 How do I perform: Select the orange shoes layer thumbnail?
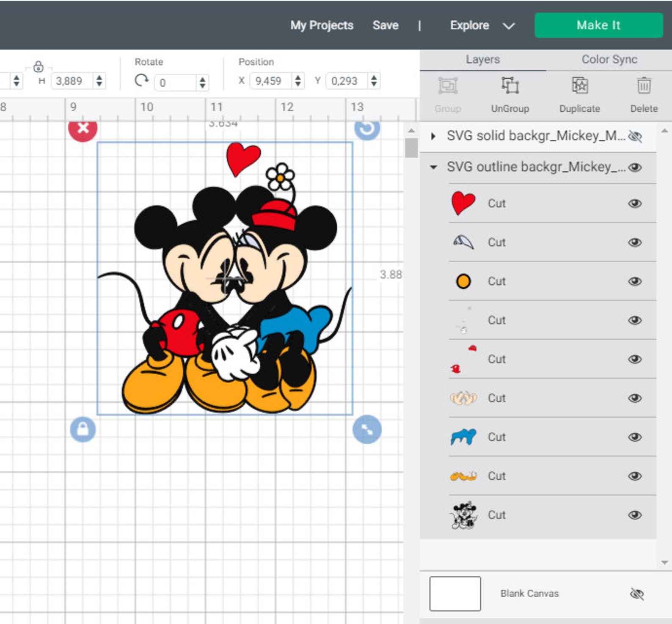[x=463, y=476]
